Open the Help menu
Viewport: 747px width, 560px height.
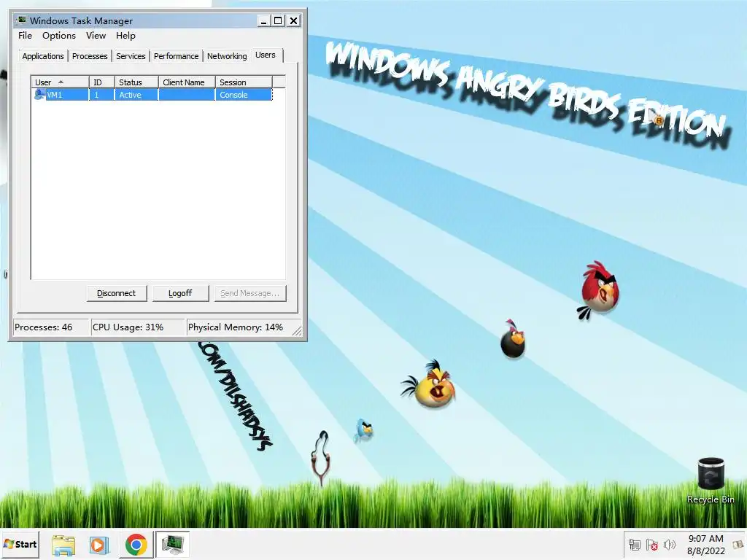(x=125, y=36)
